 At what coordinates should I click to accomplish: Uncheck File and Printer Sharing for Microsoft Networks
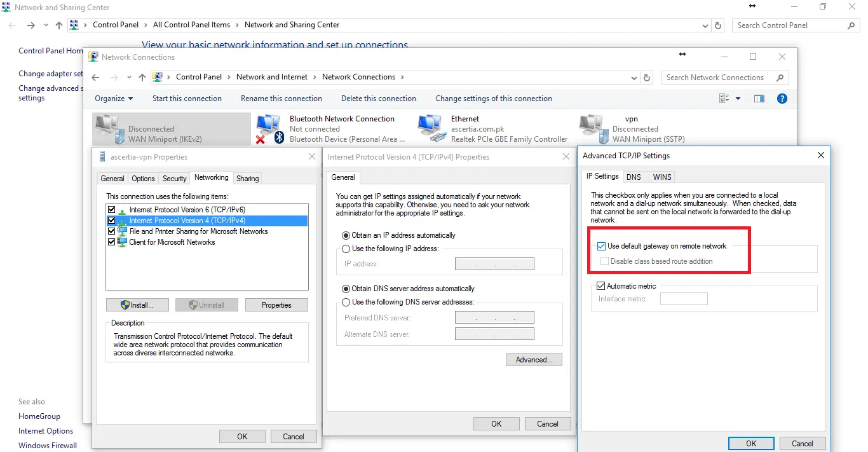(112, 231)
